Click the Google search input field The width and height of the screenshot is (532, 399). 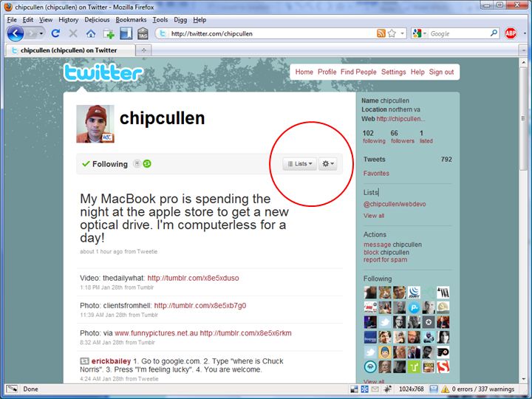[x=459, y=33]
